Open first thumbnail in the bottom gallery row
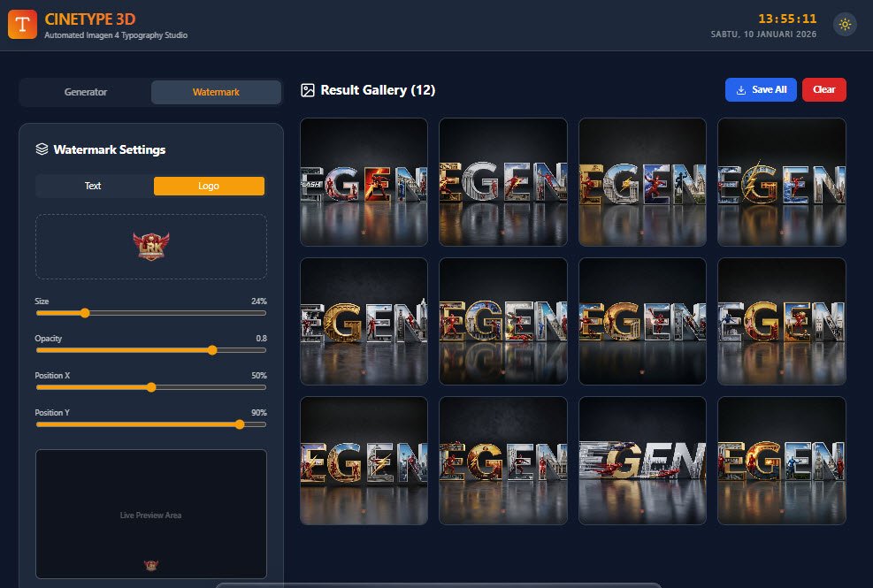The height and width of the screenshot is (588, 873). point(364,461)
